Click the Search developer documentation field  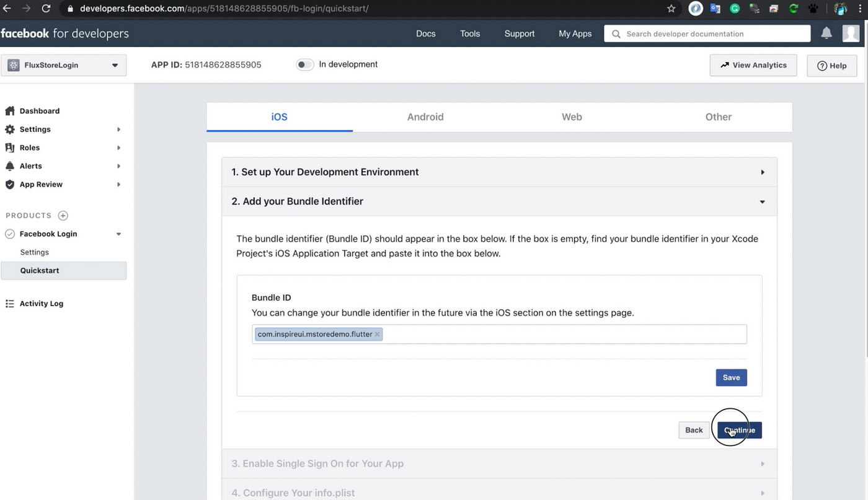tap(707, 33)
